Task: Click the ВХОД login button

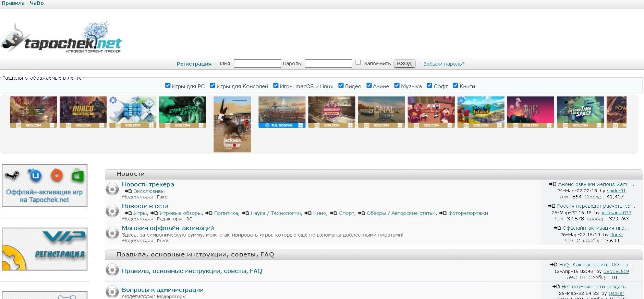Action: pos(404,64)
